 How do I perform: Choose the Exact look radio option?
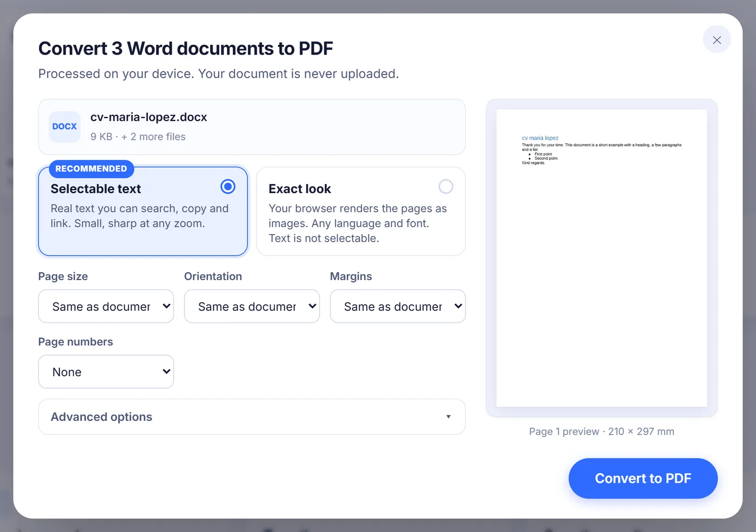point(446,187)
